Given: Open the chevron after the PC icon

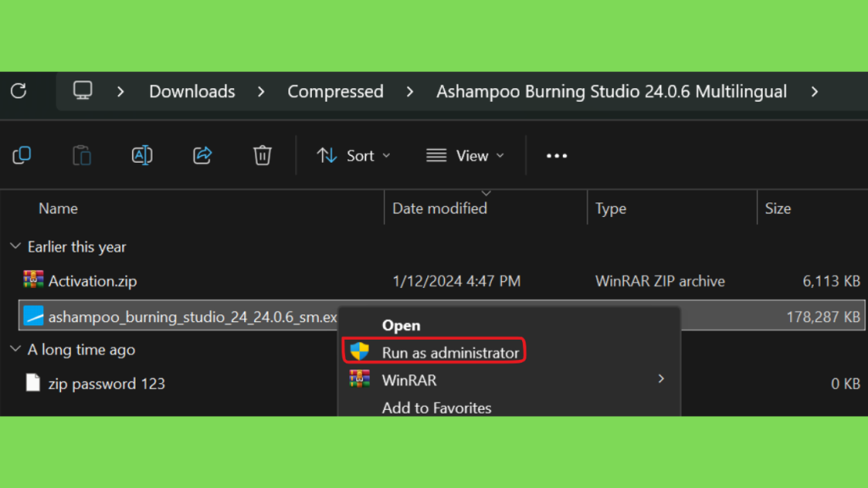Looking at the screenshot, I should (120, 91).
